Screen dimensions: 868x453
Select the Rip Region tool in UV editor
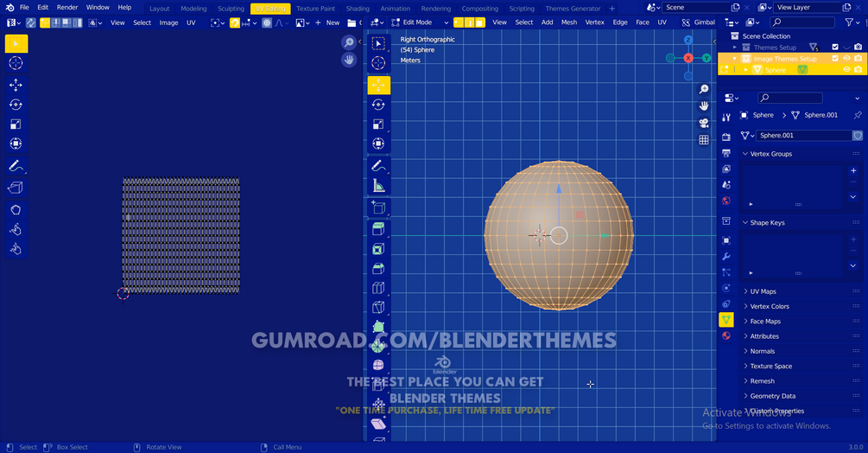(x=16, y=188)
